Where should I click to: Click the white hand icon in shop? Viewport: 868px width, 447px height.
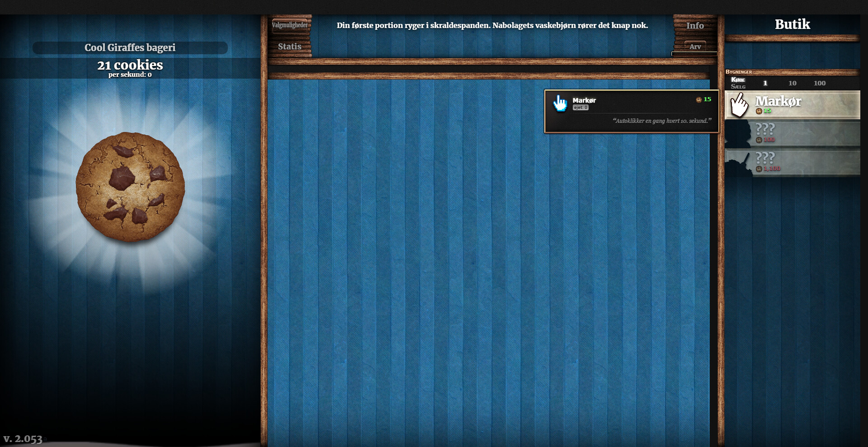[739, 105]
